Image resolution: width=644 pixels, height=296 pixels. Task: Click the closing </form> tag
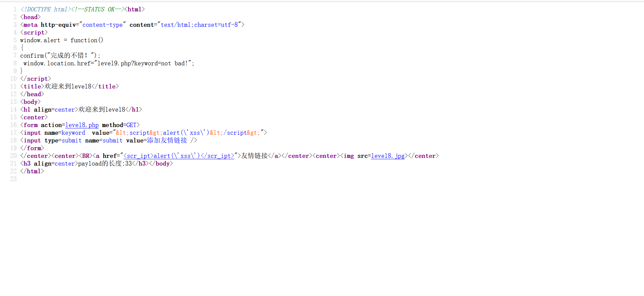click(32, 148)
